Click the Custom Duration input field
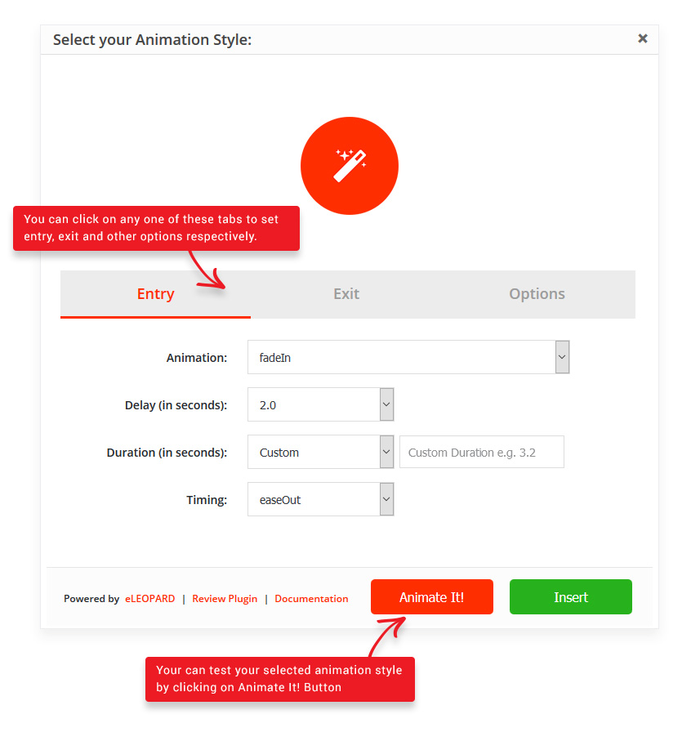Screen dimensions: 700x741 (x=482, y=452)
